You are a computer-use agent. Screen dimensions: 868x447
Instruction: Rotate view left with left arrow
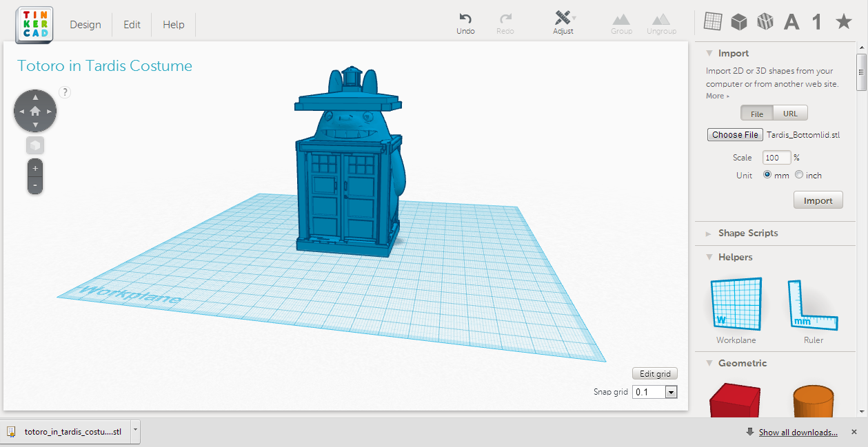[x=21, y=111]
